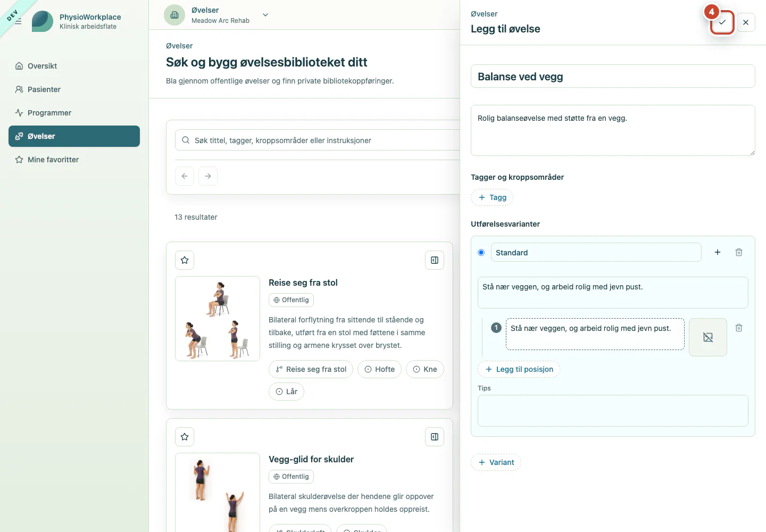Favorite the Reise seg fra stol exercise
Screen dimensions: 766x532
(185, 260)
